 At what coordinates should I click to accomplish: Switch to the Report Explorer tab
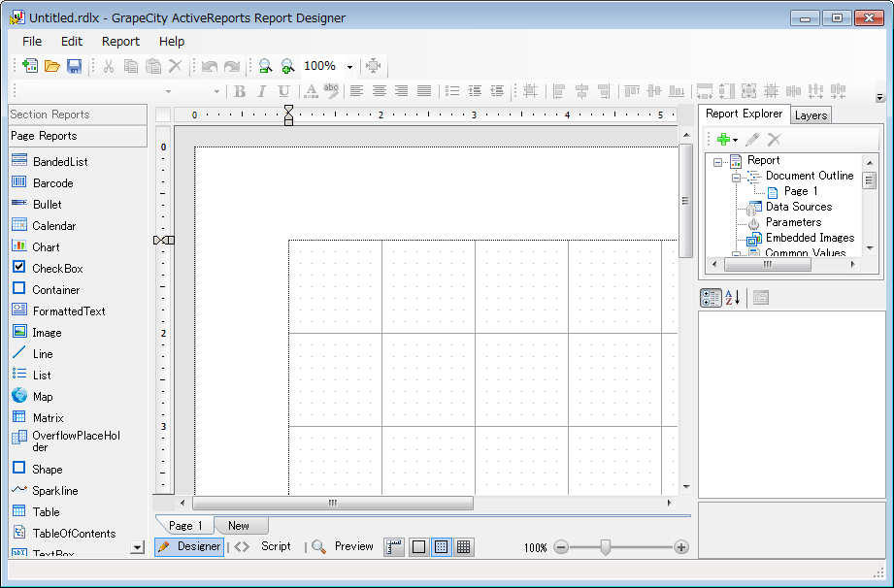coord(745,114)
